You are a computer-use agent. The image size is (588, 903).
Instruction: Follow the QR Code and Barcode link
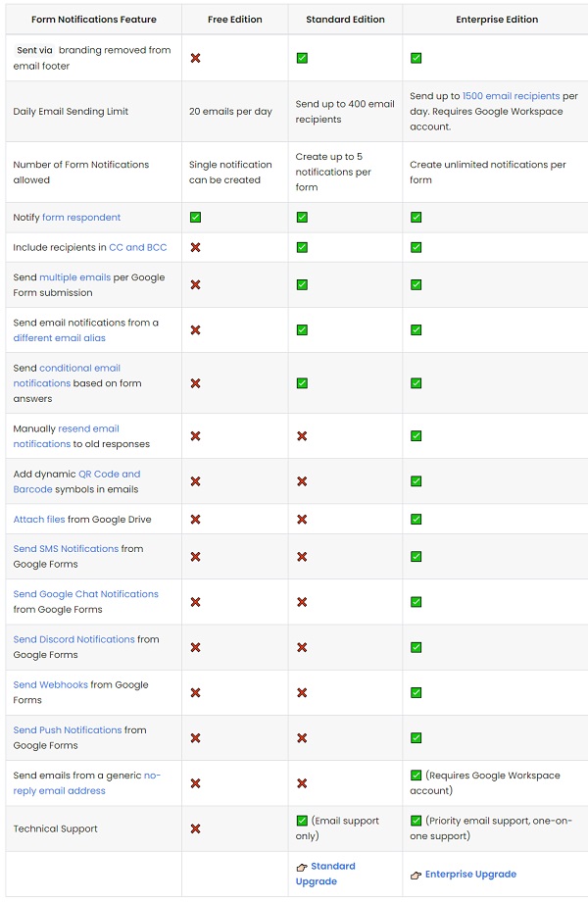click(109, 475)
